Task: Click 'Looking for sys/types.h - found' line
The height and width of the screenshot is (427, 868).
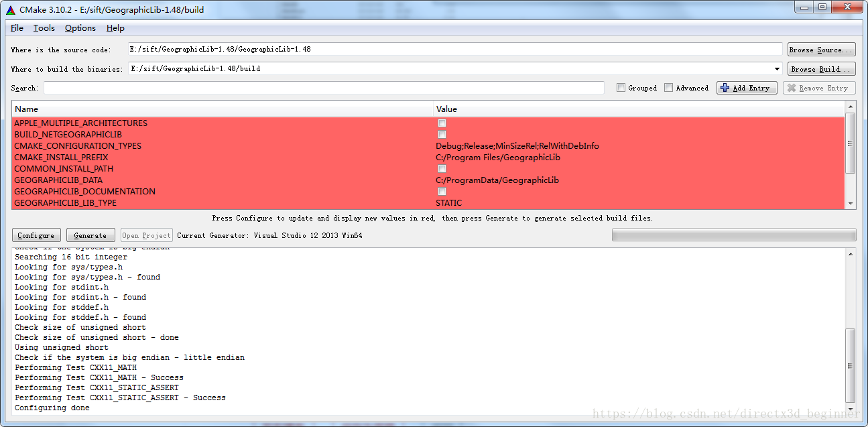Action: tap(87, 277)
